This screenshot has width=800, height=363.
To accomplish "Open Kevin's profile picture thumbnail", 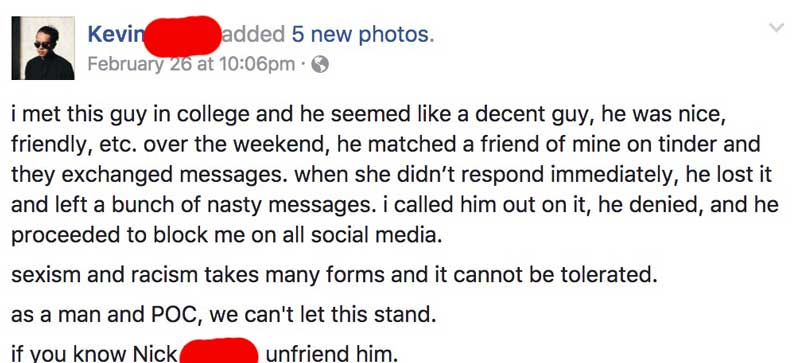I will click(43, 48).
